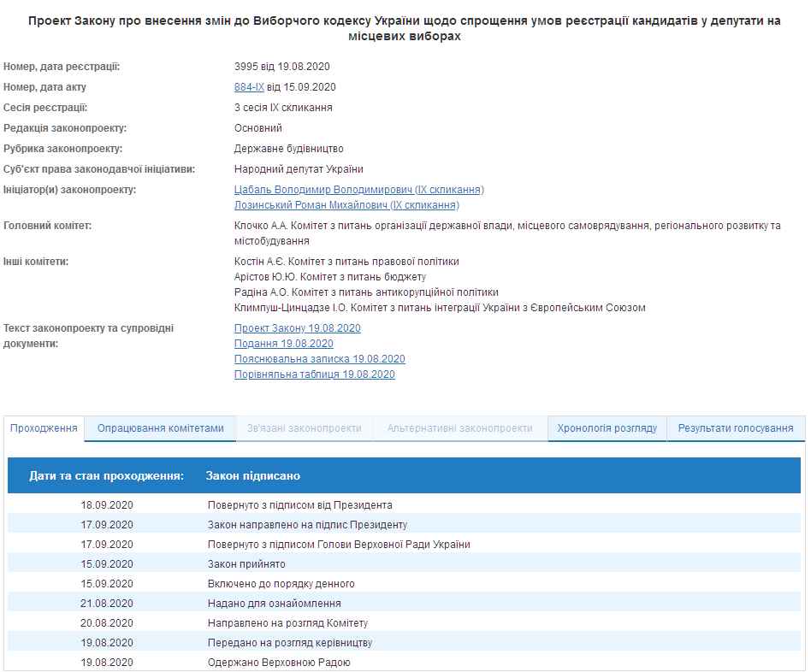Open act number 884-IX link
The width and height of the screenshot is (811, 672).
(x=249, y=87)
